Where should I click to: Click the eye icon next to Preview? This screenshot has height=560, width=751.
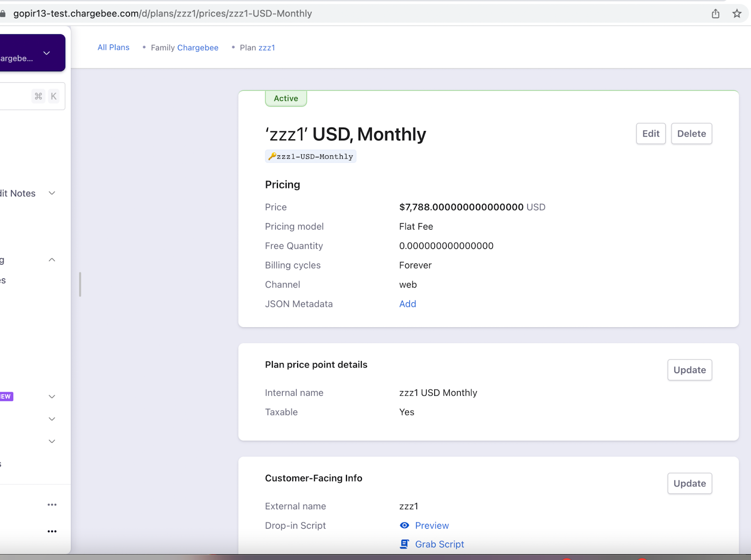(x=404, y=525)
